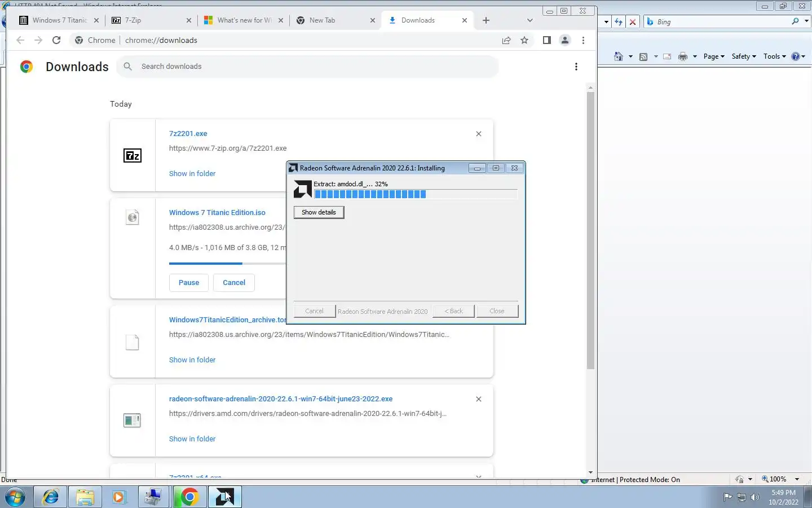Click the volume speaker tray icon
Viewport: 812px width, 508px height.
tap(755, 497)
